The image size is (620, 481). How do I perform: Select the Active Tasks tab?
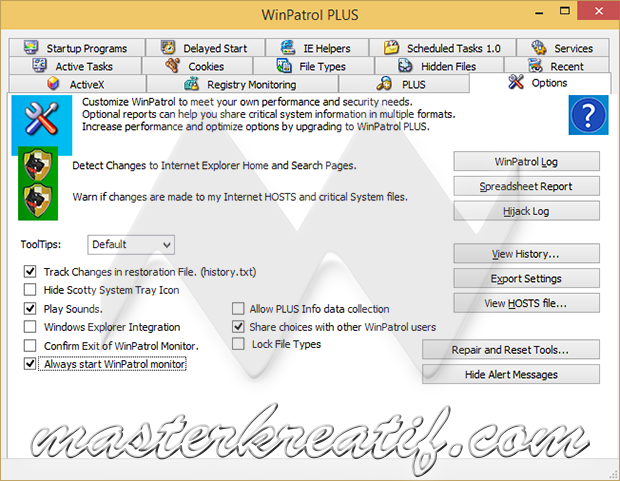pos(75,66)
